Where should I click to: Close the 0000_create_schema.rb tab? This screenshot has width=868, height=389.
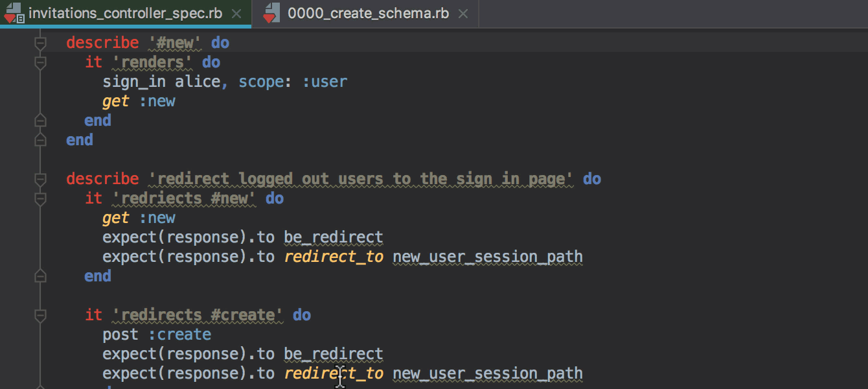pyautogui.click(x=463, y=14)
